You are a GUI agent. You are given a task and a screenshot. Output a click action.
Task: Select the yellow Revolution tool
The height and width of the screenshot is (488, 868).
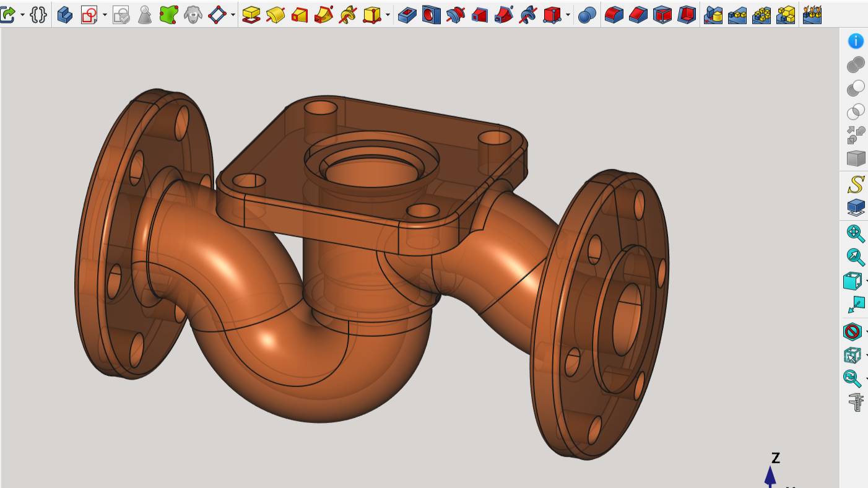(275, 14)
